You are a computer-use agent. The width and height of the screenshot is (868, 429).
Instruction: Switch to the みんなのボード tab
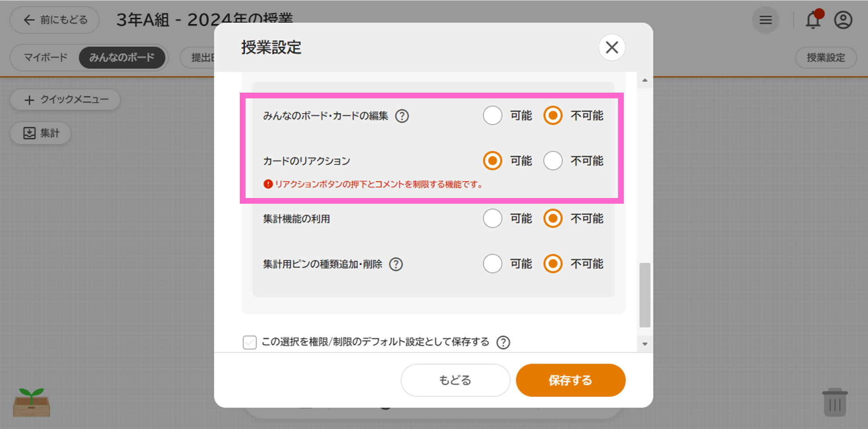pyautogui.click(x=123, y=58)
